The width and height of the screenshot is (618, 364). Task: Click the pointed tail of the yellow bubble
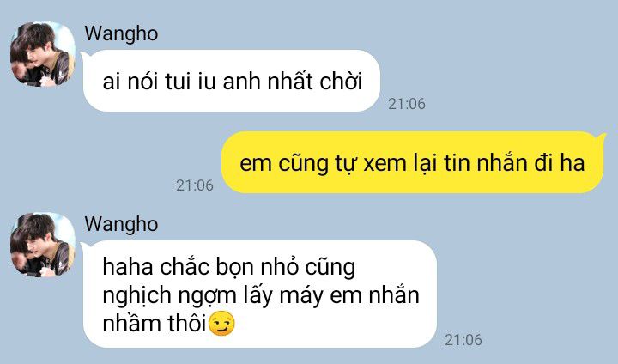(x=602, y=138)
